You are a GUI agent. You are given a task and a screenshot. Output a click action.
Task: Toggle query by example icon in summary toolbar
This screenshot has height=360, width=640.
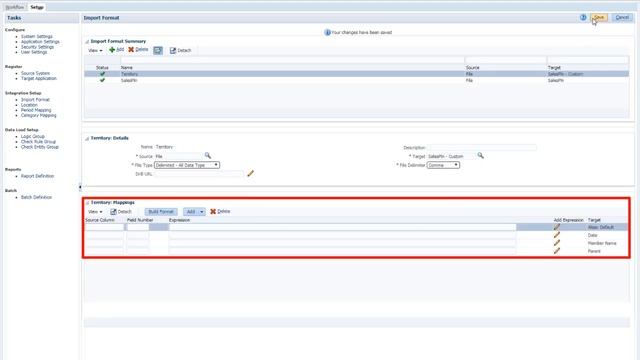158,50
